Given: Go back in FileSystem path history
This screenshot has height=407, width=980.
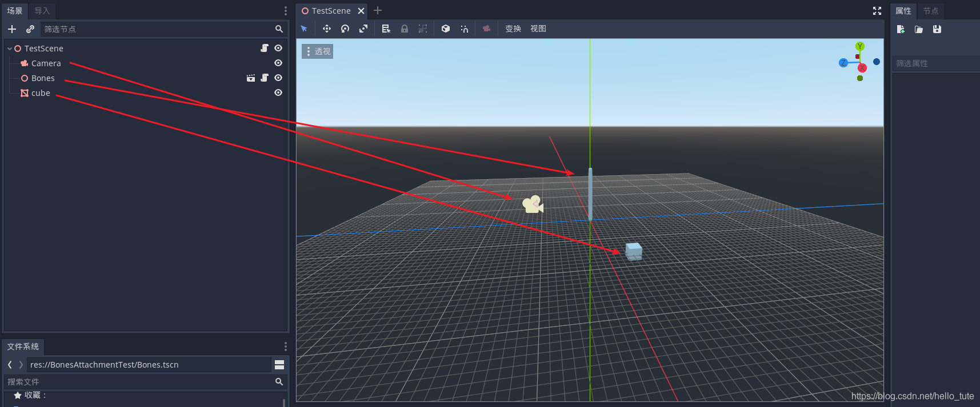Looking at the screenshot, I should click(x=10, y=365).
